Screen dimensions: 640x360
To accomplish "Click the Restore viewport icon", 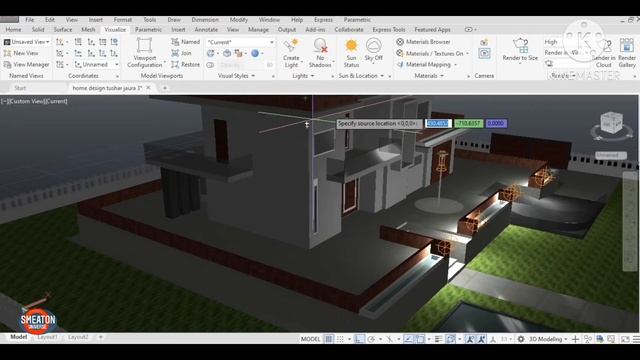I will point(175,64).
